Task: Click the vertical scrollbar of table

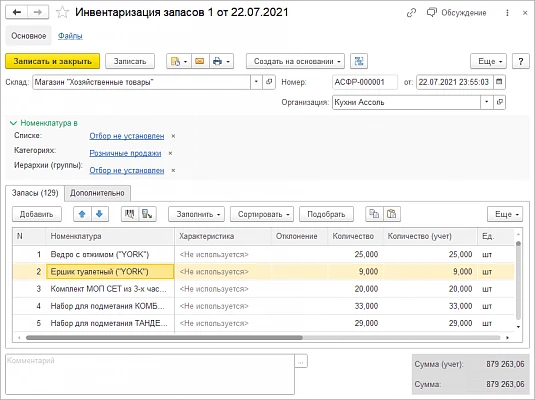Action: pos(518,280)
